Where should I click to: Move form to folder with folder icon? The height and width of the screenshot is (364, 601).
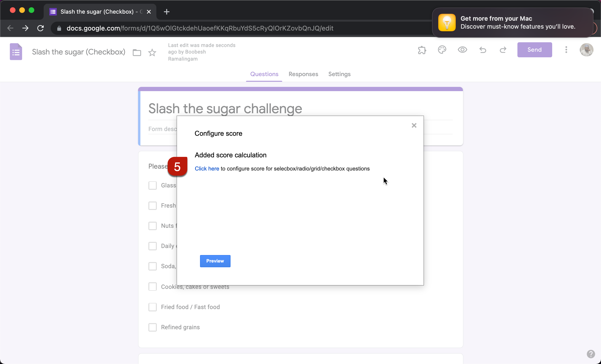(x=137, y=52)
